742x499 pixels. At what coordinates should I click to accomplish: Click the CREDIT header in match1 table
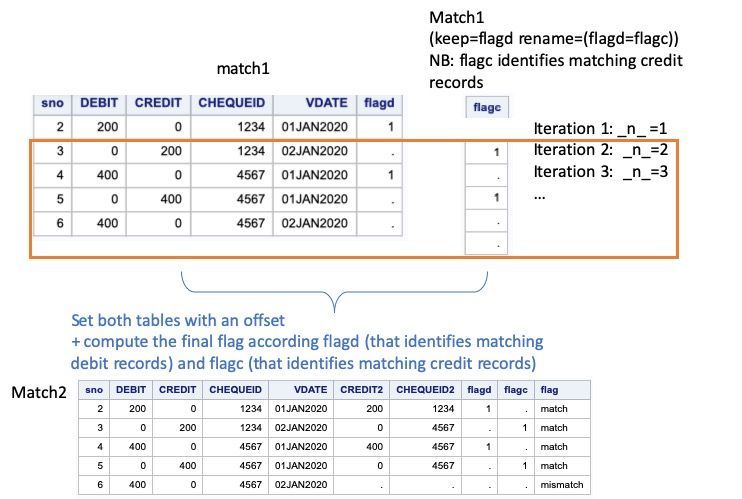tap(158, 102)
